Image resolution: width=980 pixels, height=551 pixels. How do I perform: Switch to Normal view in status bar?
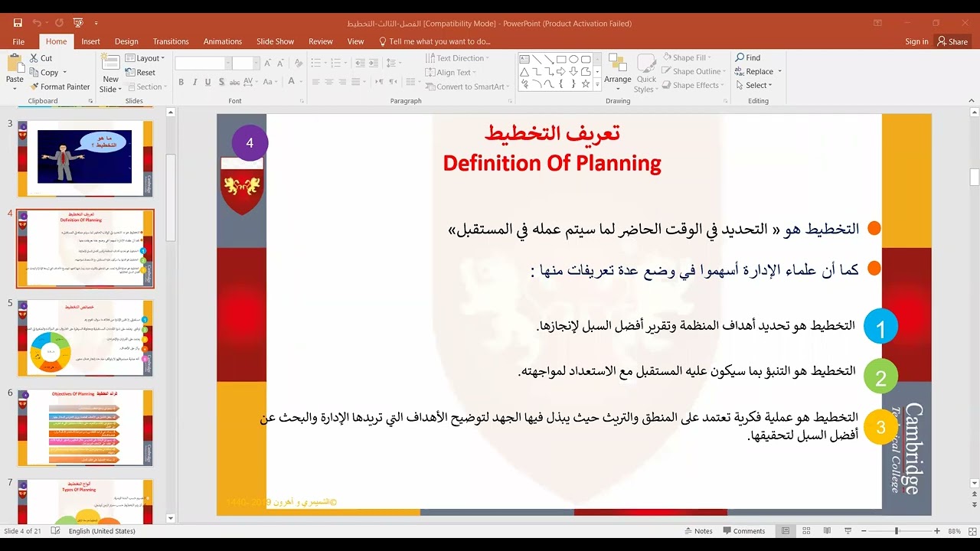786,531
